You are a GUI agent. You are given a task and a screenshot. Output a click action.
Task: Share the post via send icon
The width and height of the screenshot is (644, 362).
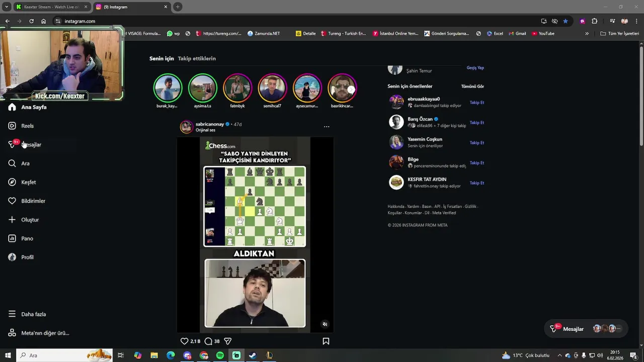[227, 341]
